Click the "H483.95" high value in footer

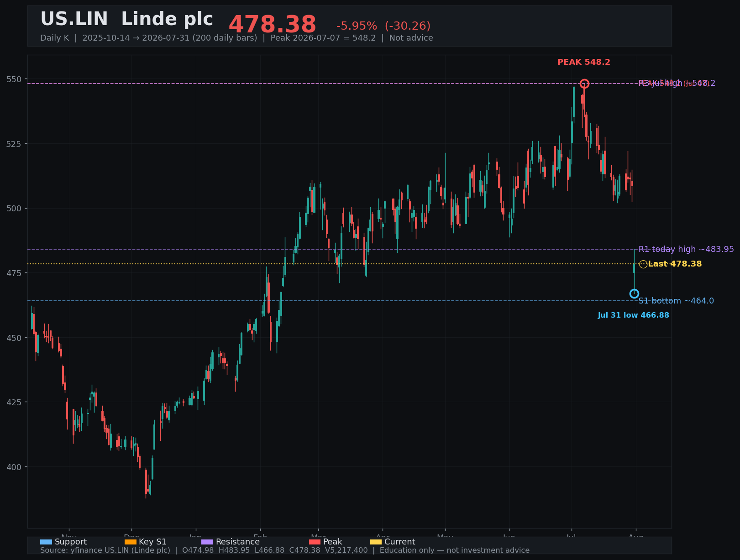click(x=234, y=550)
